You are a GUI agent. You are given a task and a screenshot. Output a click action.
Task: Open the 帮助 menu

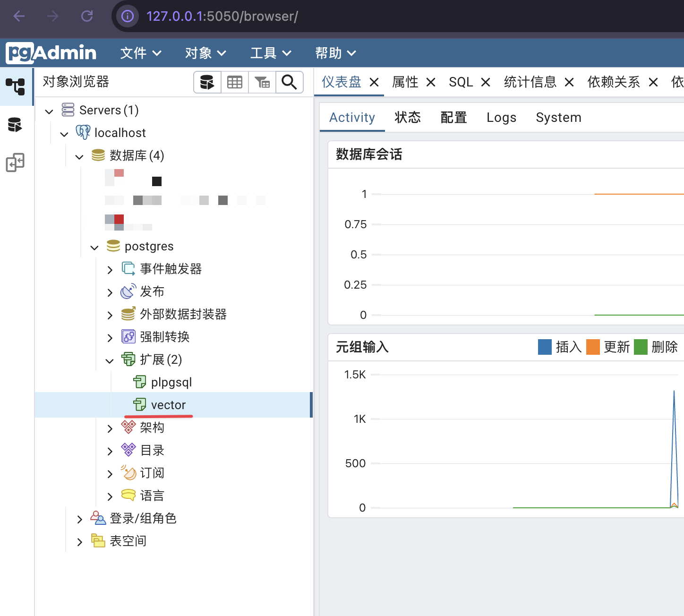[335, 53]
